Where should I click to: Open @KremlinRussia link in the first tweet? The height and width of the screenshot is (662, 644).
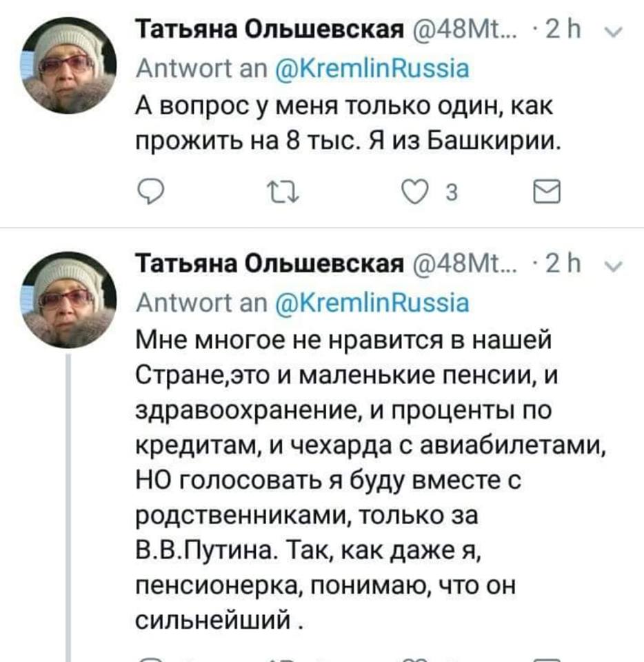pyautogui.click(x=372, y=68)
